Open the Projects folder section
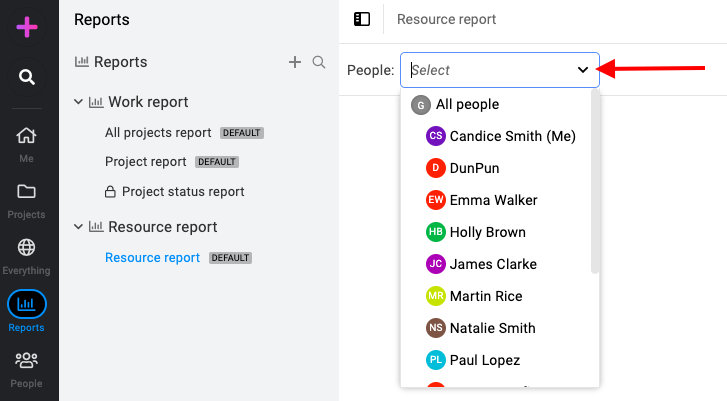Screen dimensions: 727x401 click(26, 201)
